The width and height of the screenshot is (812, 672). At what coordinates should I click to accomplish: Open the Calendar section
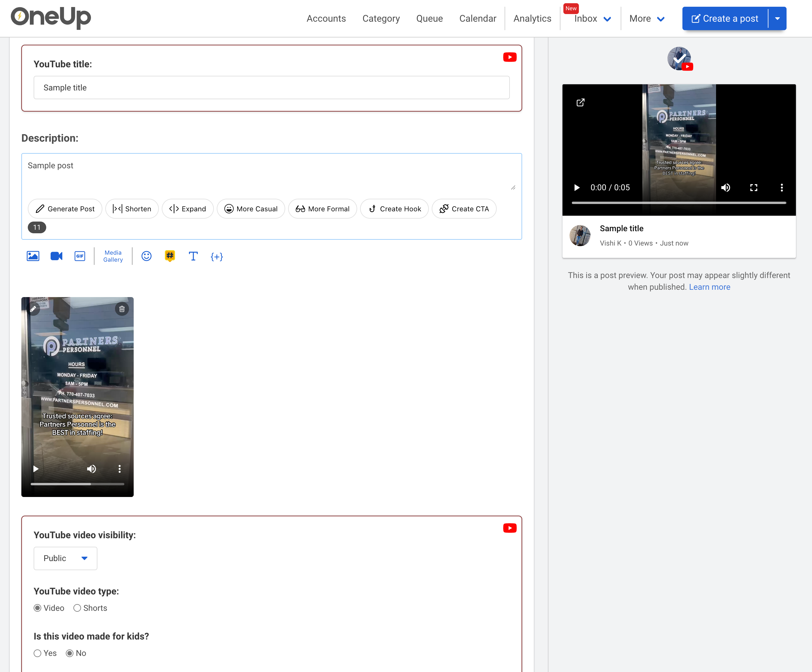(478, 18)
